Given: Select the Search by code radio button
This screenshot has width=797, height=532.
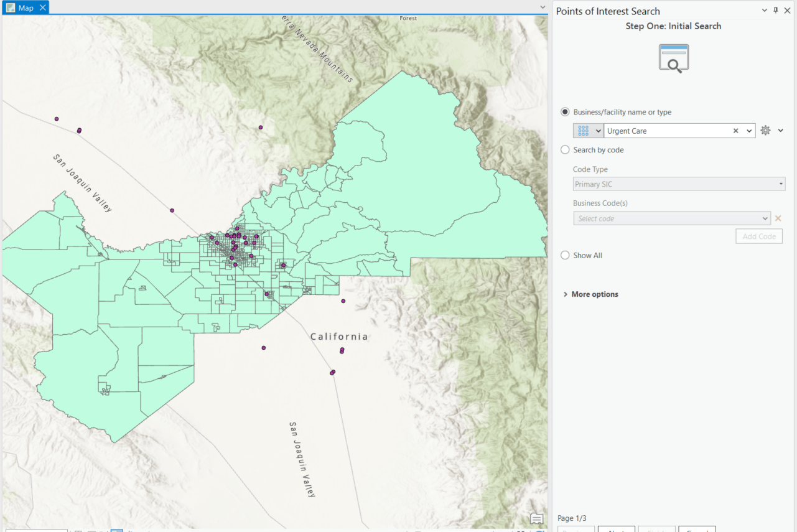Looking at the screenshot, I should (564, 149).
